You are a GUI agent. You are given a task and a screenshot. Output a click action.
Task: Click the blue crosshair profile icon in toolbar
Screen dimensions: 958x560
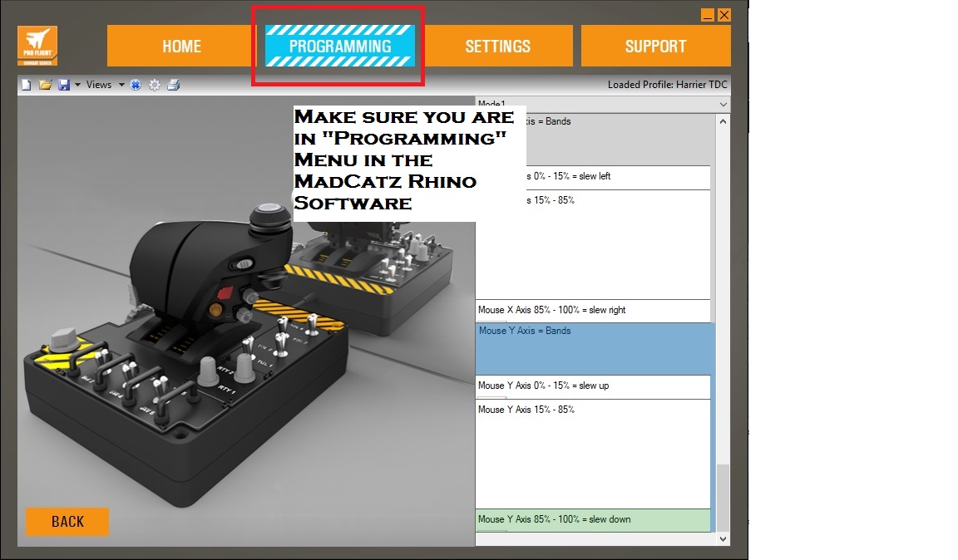(x=136, y=85)
